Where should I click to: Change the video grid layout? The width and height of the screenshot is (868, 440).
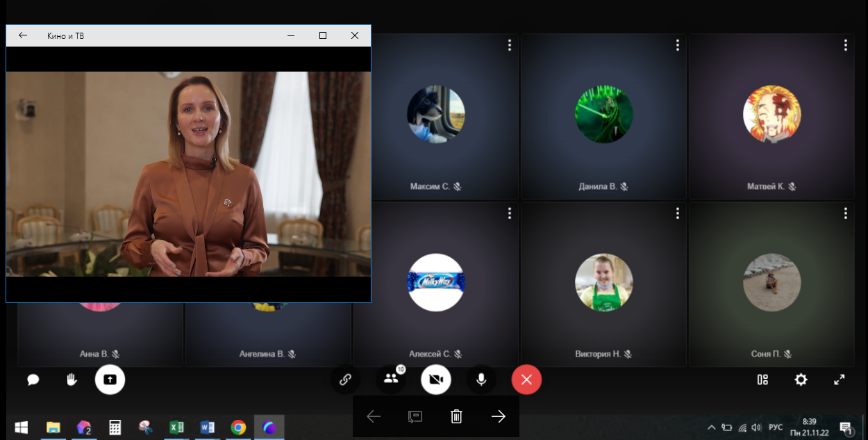pos(762,380)
